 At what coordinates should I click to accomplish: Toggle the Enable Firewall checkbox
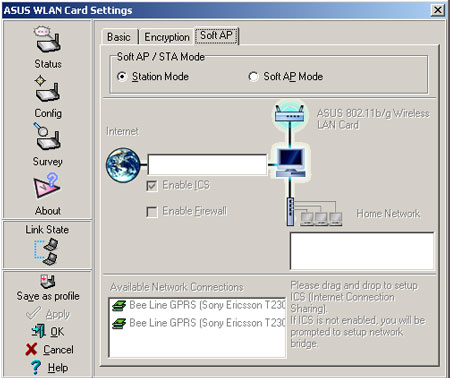click(x=152, y=211)
